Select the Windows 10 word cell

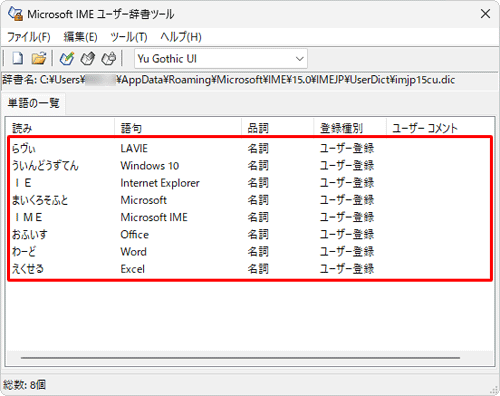click(150, 166)
